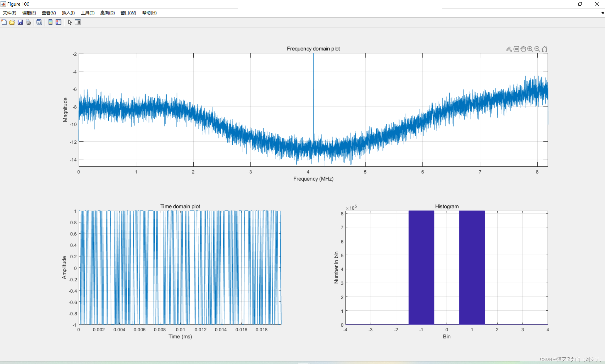Toggle the Edit Plot arrow tool
The height and width of the screenshot is (364, 605).
coord(70,22)
